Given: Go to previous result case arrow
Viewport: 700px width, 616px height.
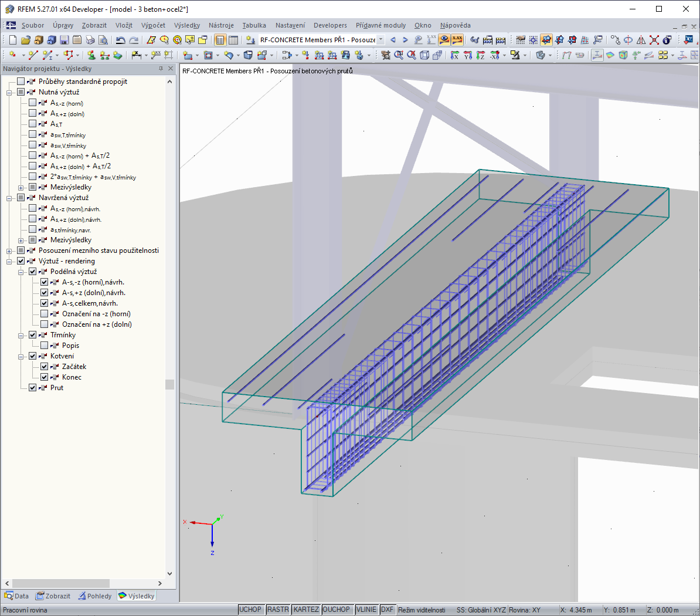Looking at the screenshot, I should [x=393, y=40].
